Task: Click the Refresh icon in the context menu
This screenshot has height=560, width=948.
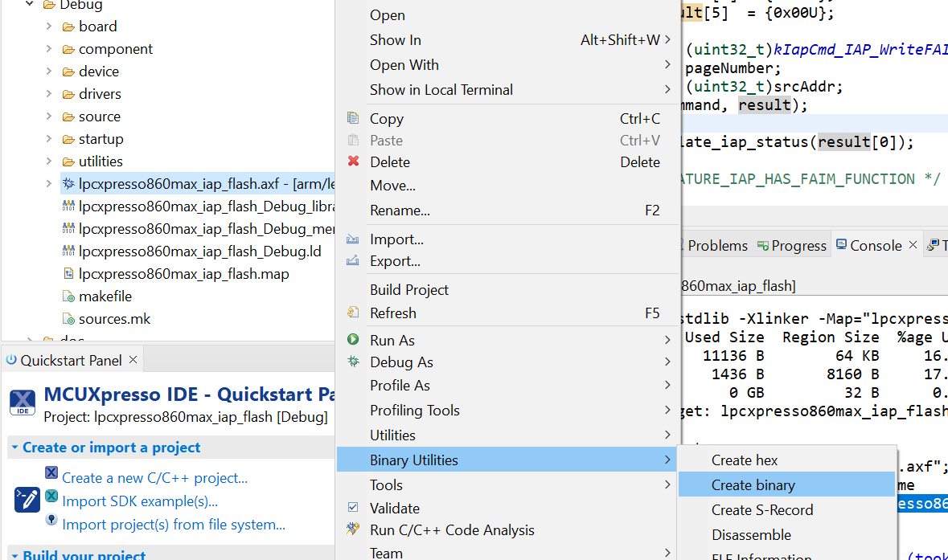Action: [354, 313]
